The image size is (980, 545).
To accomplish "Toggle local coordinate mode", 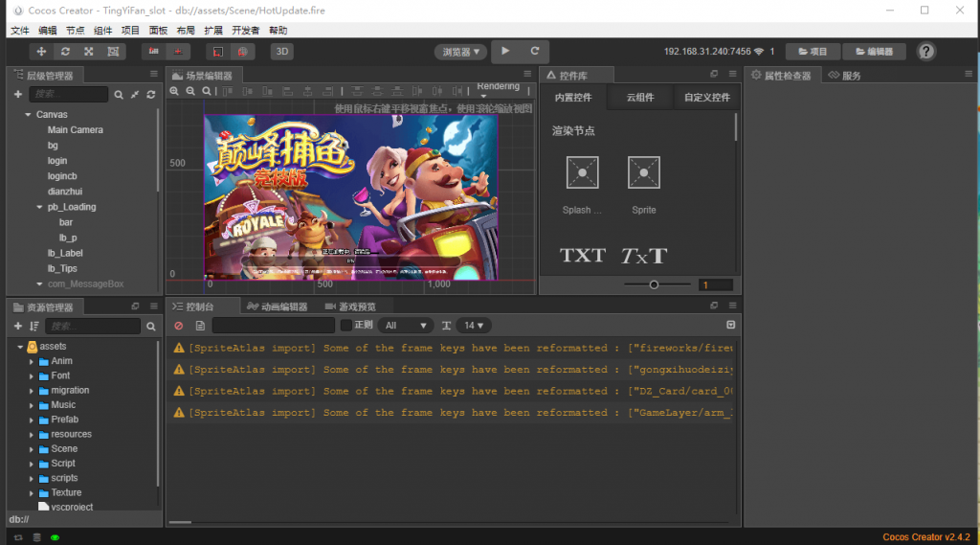I will 218,52.
